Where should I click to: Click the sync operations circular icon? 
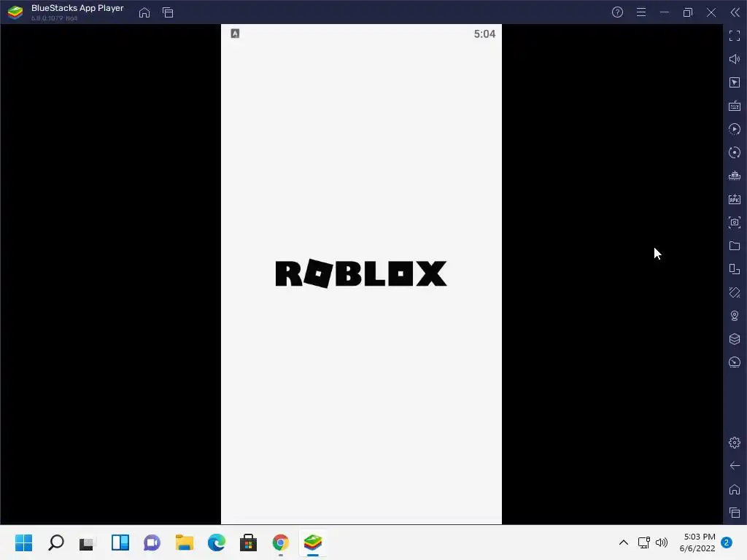(735, 152)
